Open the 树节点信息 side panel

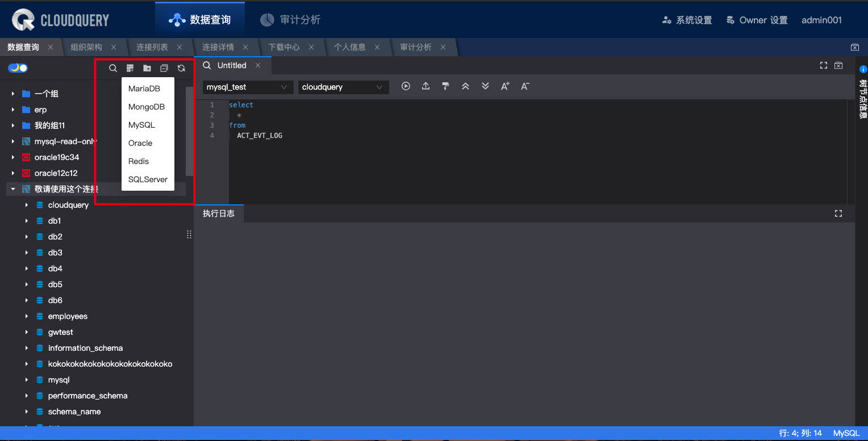tap(863, 99)
